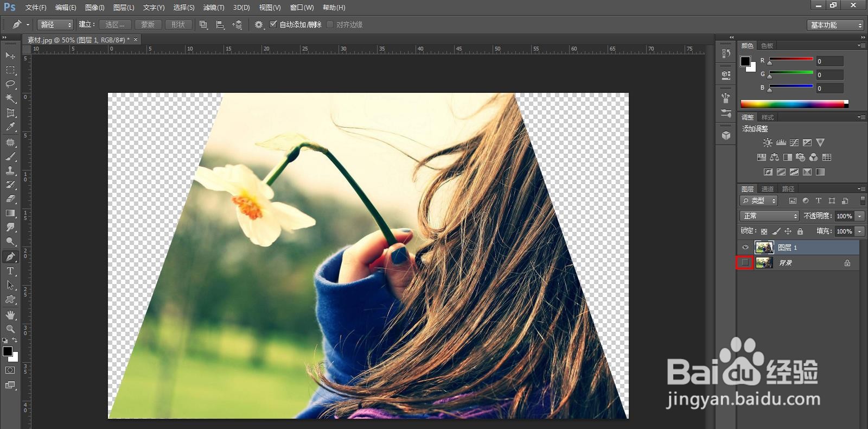This screenshot has width=868, height=429.
Task: Add a Photo Filter adjustment
Action: 800,157
